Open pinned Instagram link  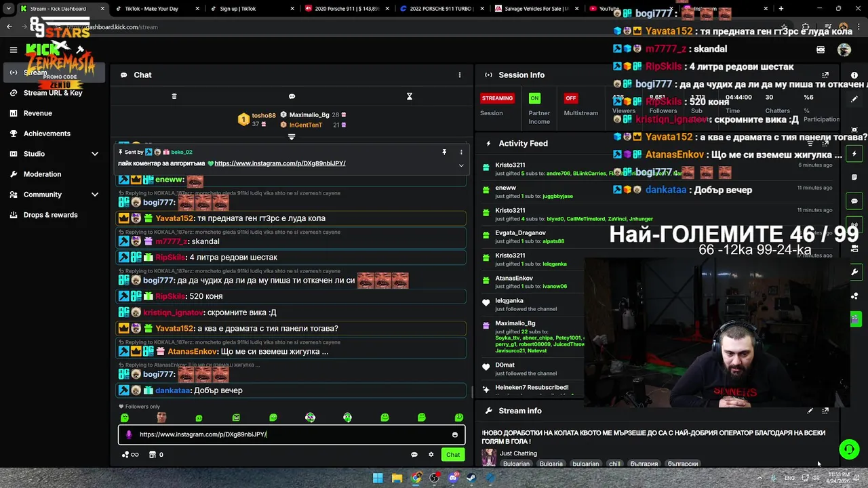pos(280,163)
